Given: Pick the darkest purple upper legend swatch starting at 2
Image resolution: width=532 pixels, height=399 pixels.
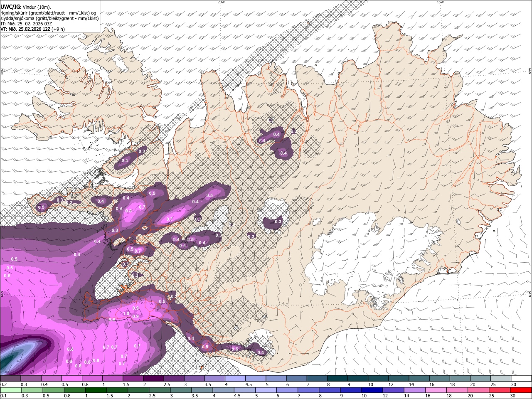Looking at the screenshot, I should (x=153, y=379).
